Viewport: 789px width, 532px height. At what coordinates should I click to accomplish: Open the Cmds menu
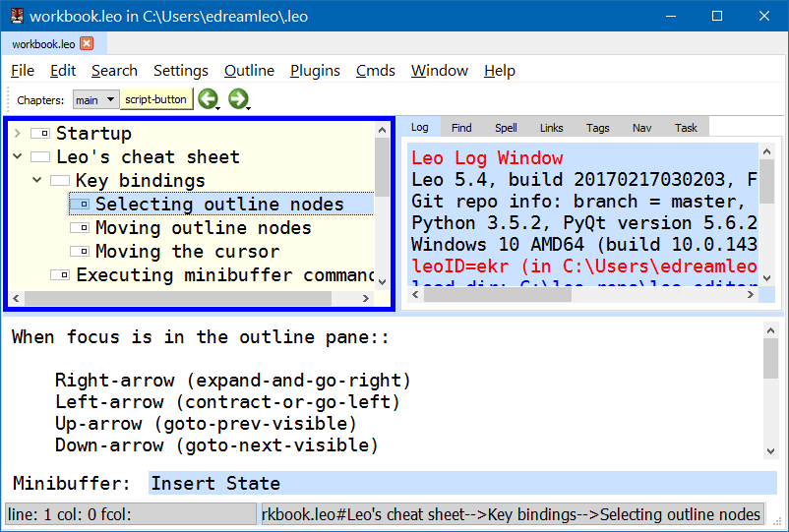(x=376, y=71)
